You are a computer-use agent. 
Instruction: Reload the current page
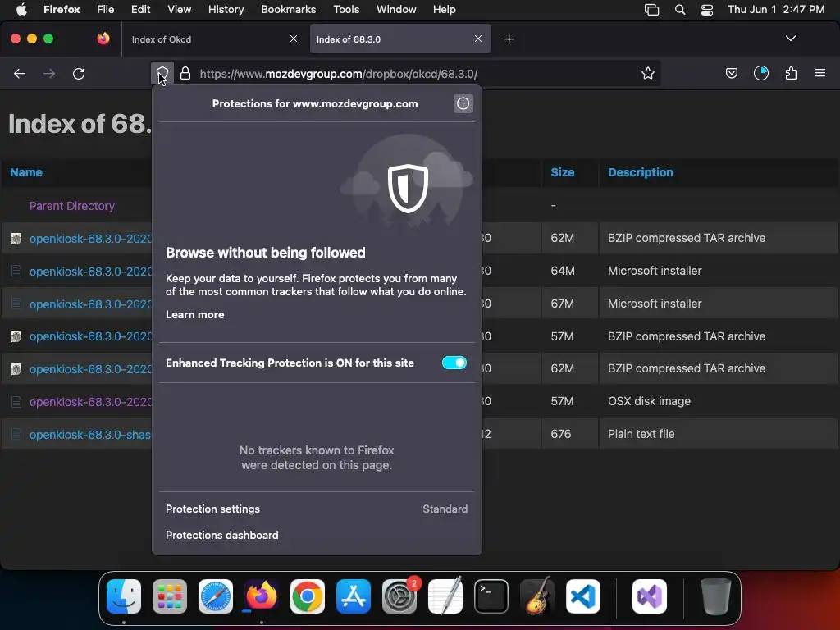(79, 73)
